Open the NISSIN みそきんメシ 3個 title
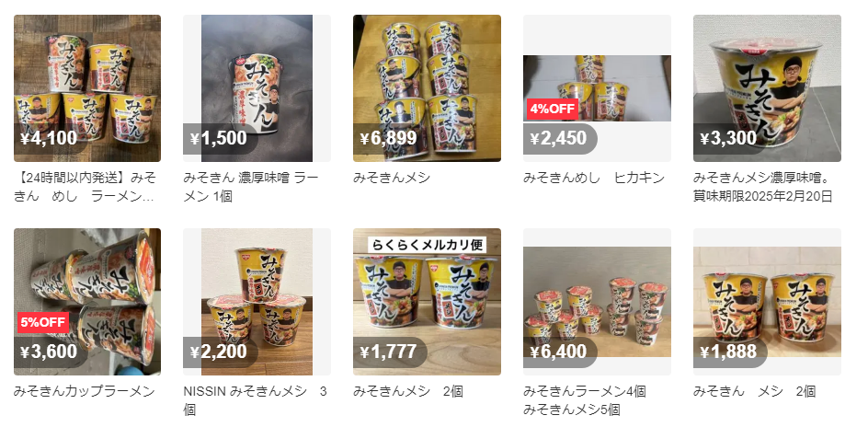 256,401
